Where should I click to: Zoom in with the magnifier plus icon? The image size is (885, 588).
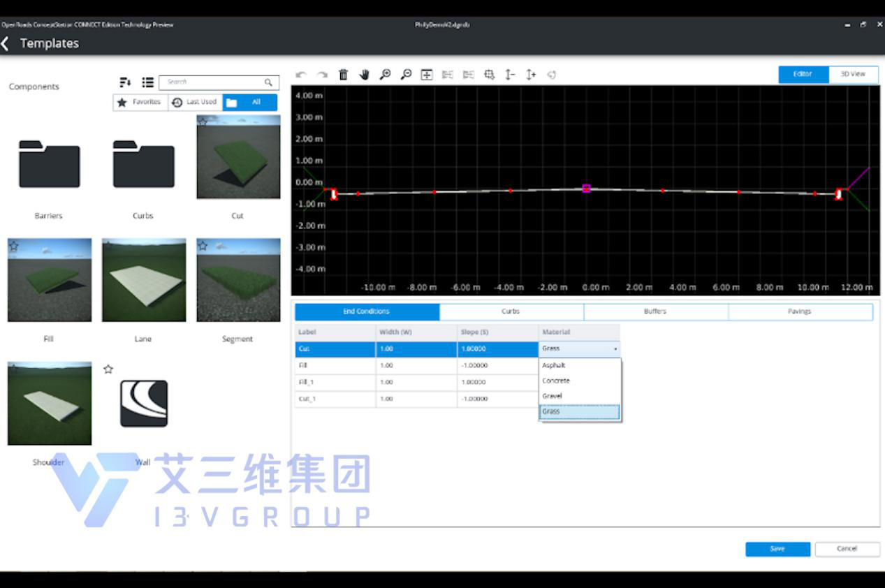click(x=385, y=75)
